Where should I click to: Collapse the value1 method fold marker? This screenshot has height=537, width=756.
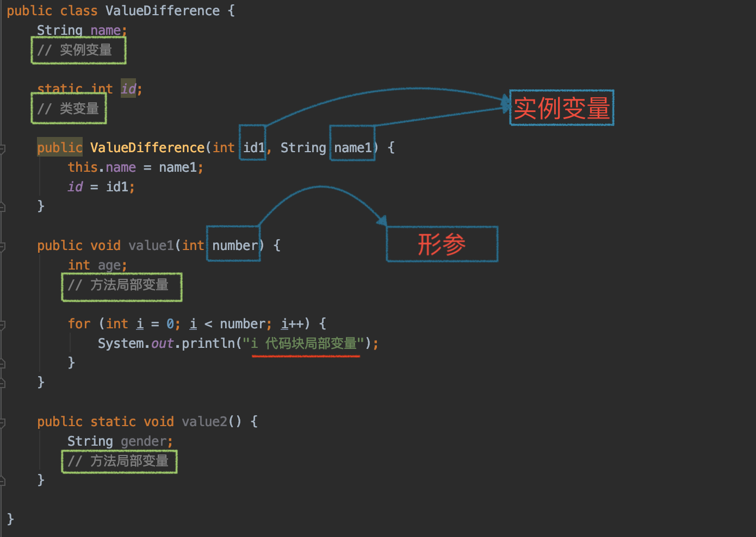(2, 246)
